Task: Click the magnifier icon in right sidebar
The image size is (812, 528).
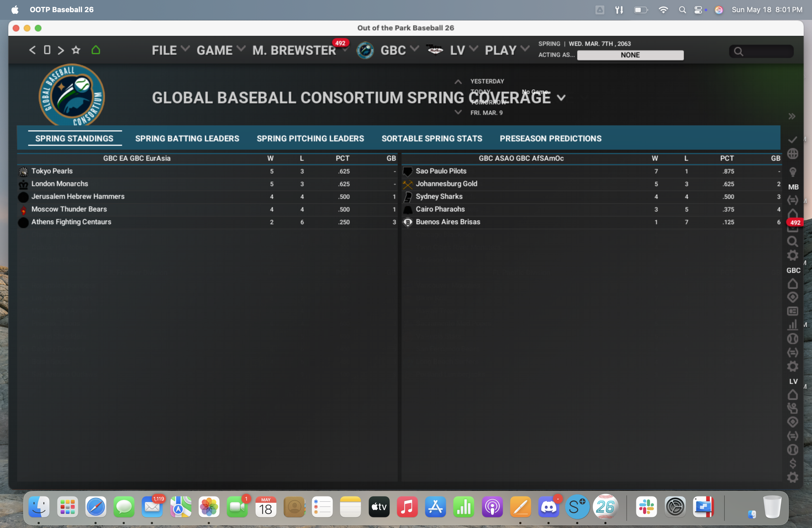Action: point(793,241)
